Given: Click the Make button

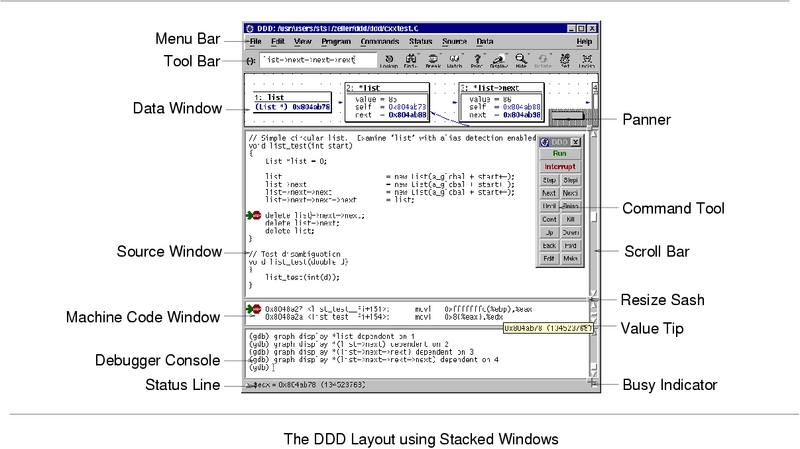Looking at the screenshot, I should (570, 259).
